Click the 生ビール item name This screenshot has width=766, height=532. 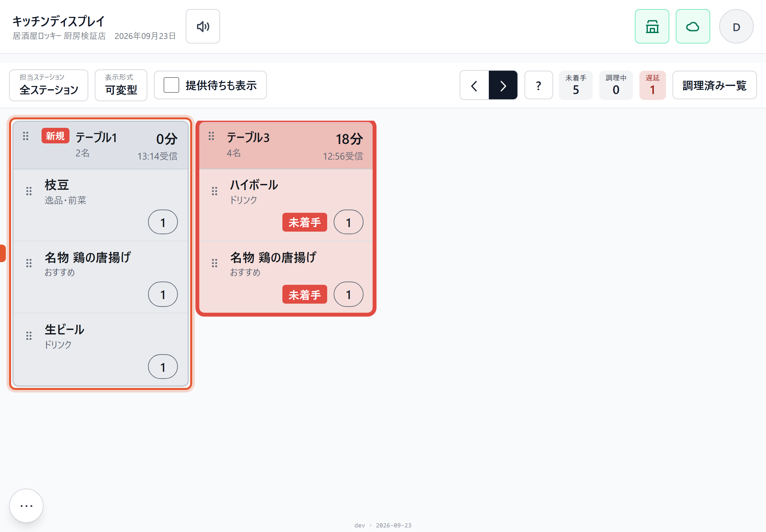click(64, 329)
